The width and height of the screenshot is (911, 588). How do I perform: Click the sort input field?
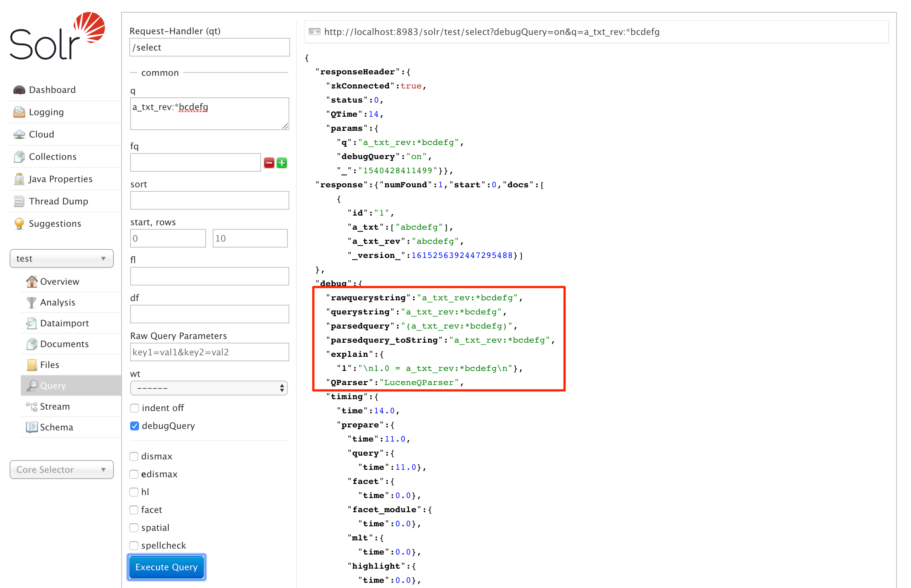(x=209, y=200)
